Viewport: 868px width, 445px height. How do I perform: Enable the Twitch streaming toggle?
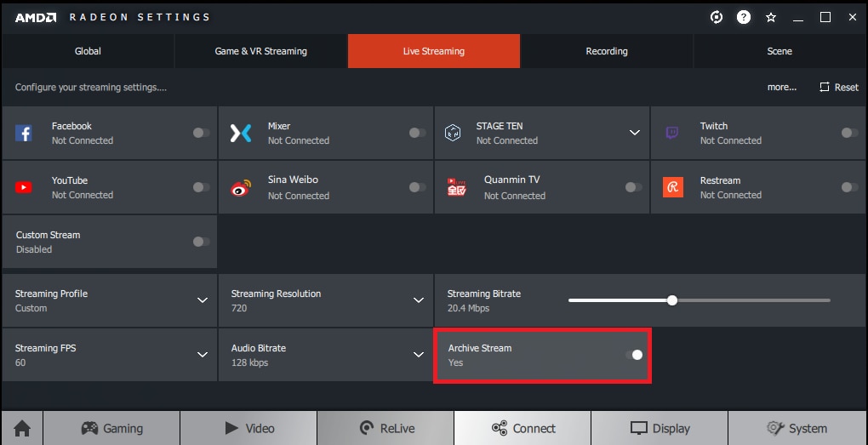850,133
